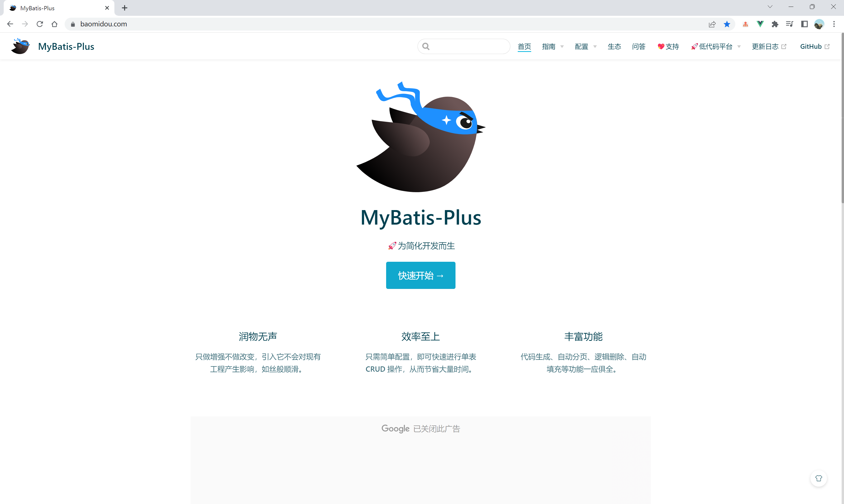Click the page vertical scrollbar thumb

842,118
